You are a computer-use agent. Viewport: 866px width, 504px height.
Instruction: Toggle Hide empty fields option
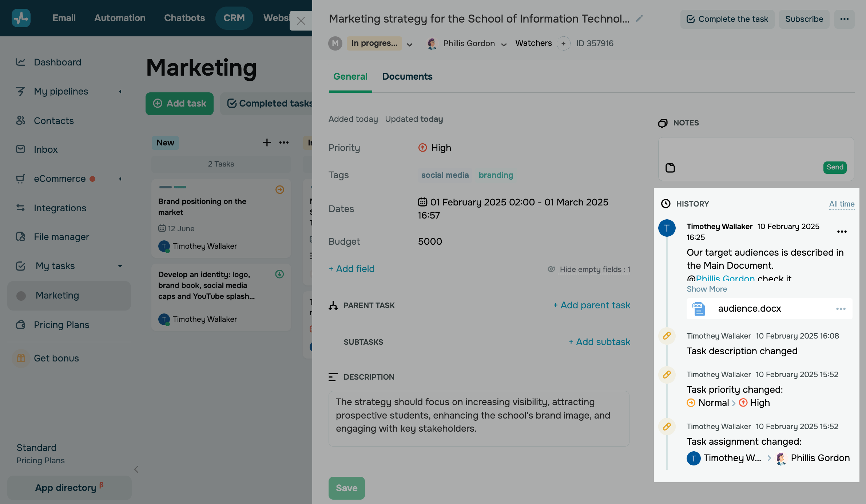pos(594,269)
